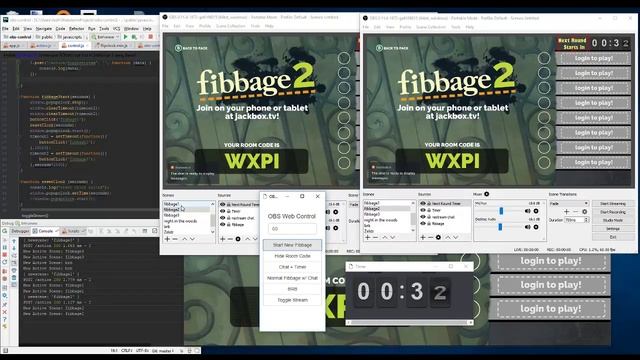Move source up in the right OBS window
Screen dimensions: 640x360
pyautogui.click(x=448, y=237)
